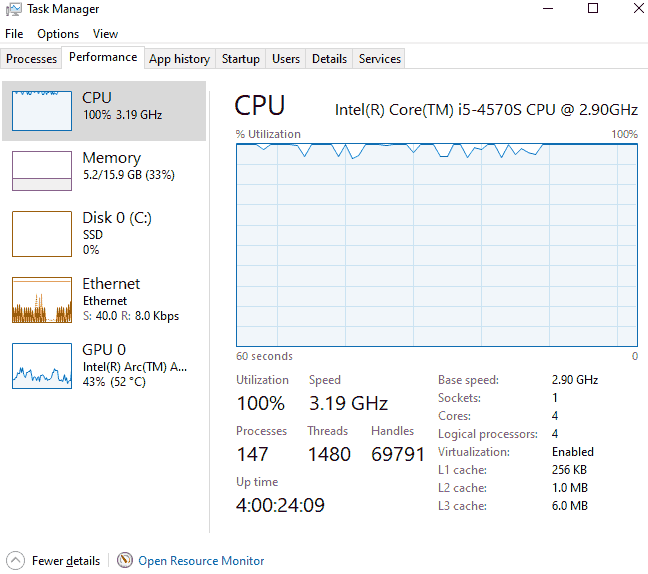Open the File menu

click(14, 34)
